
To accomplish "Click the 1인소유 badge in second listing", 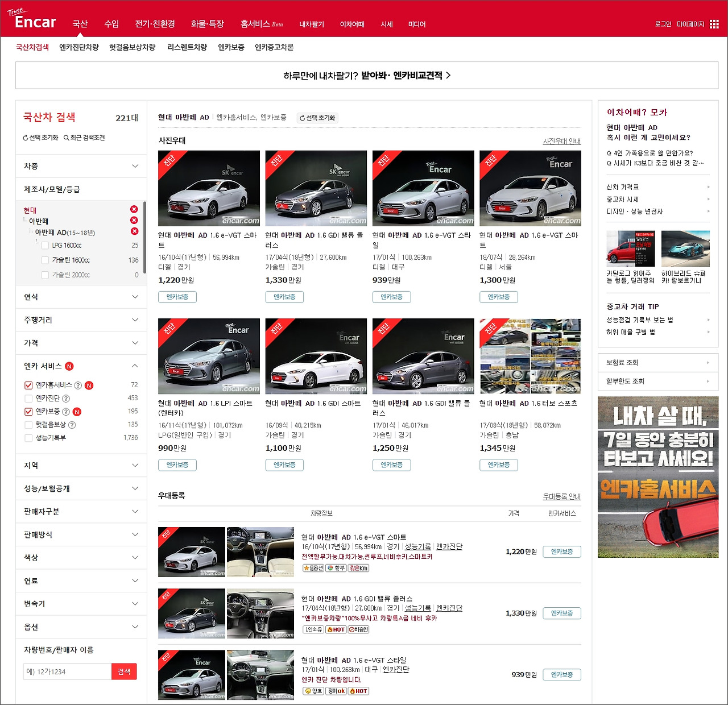I will click(x=313, y=629).
